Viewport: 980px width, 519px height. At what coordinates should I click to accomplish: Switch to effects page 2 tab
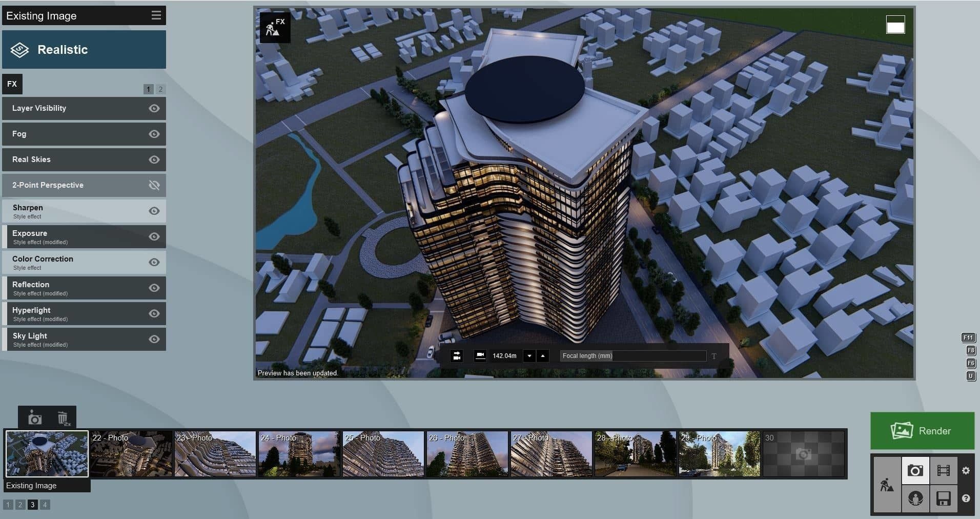(160, 89)
